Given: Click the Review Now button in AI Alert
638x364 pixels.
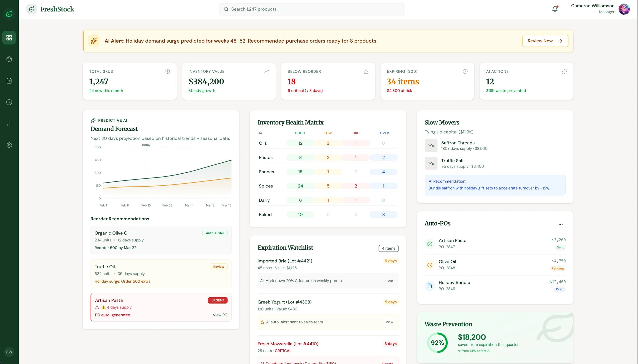Looking at the screenshot, I should [545, 41].
